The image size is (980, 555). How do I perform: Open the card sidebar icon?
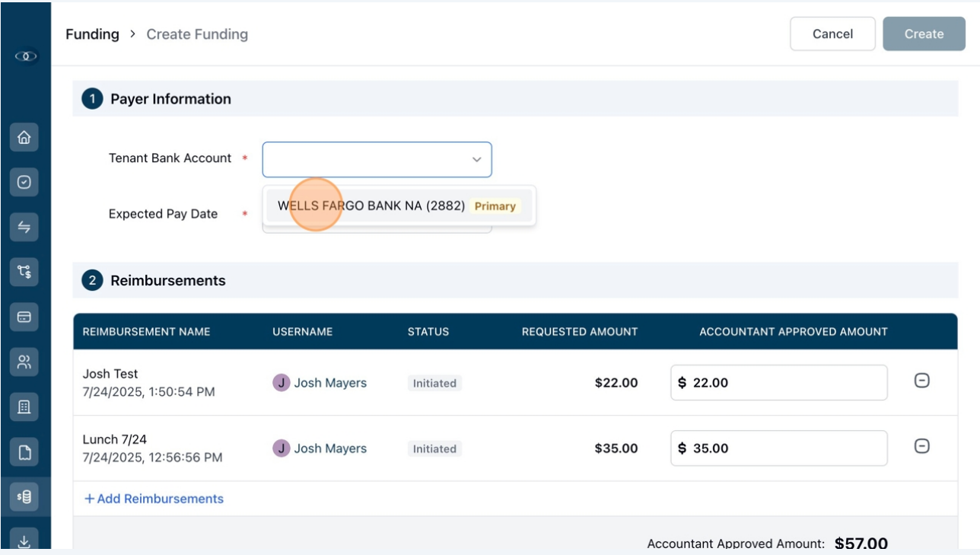tap(24, 317)
